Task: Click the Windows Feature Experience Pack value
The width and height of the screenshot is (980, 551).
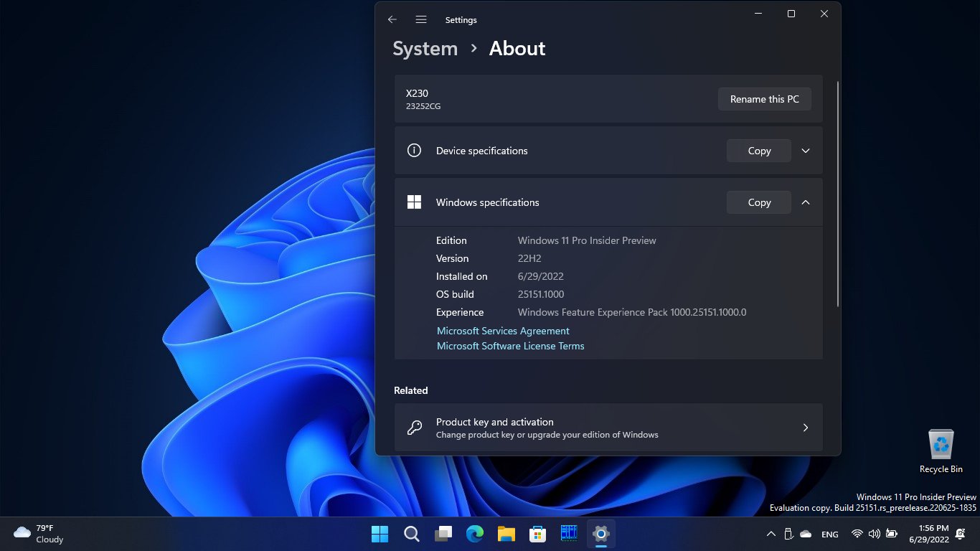Action: click(x=632, y=312)
